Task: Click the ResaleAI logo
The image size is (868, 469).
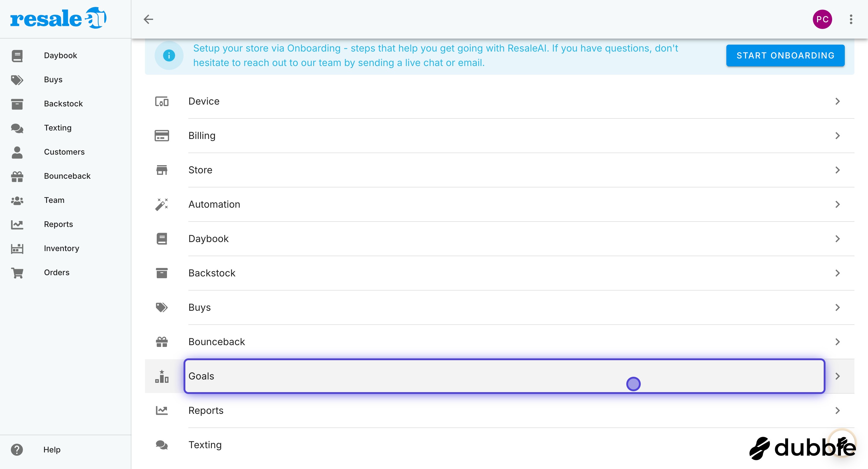Action: (59, 18)
